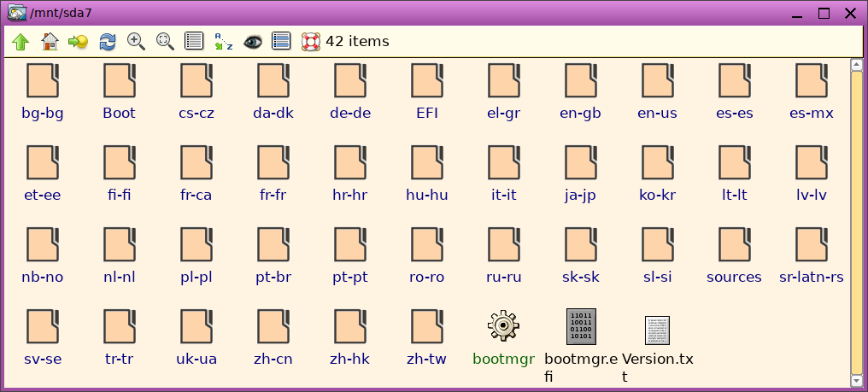Click the ko-kr folder label

pos(658,196)
